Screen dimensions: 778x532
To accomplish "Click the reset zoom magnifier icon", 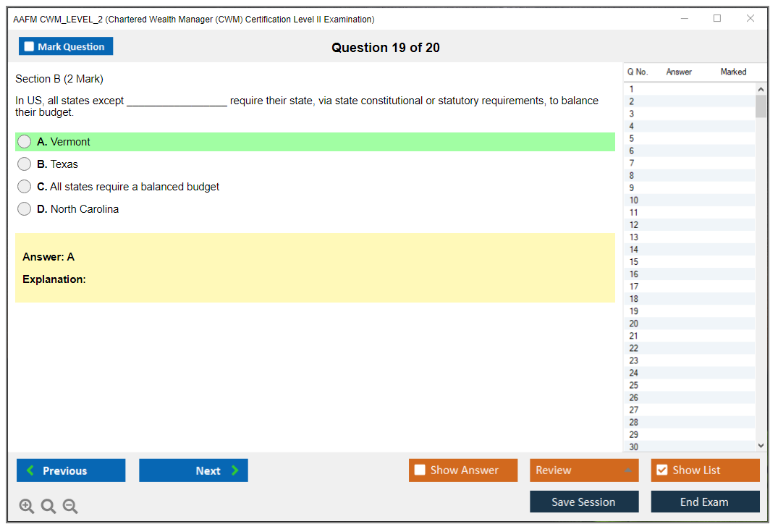I will [48, 507].
